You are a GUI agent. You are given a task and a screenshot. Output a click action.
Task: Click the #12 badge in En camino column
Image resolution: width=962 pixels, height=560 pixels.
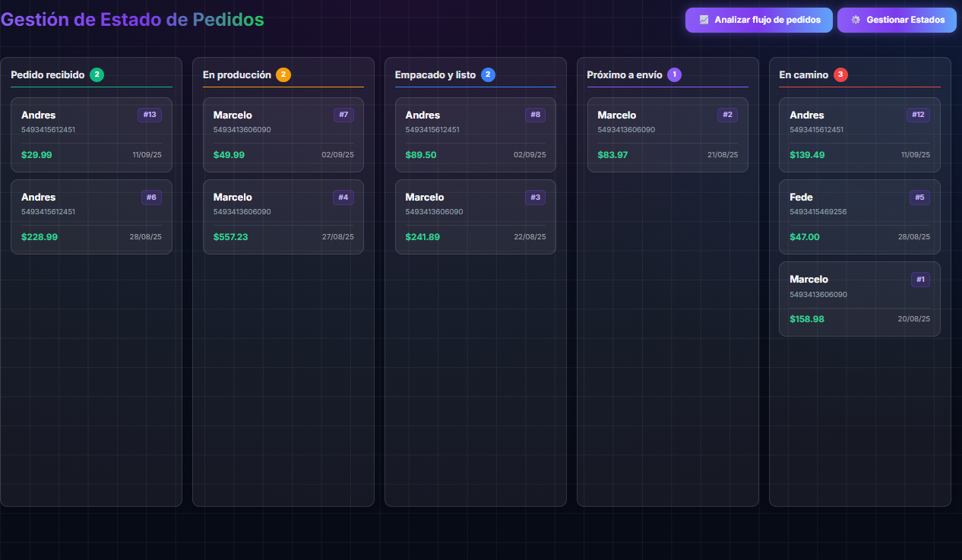919,115
